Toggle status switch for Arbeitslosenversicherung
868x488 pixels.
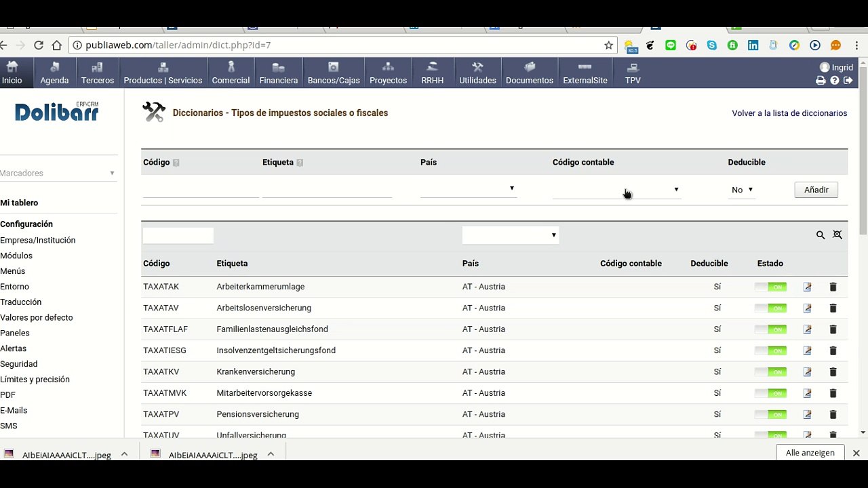770,308
